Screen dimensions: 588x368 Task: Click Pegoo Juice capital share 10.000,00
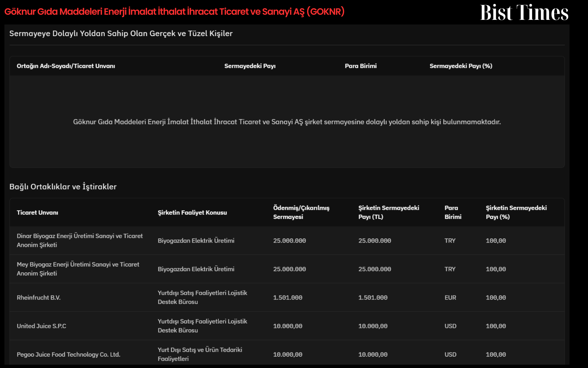[373, 354]
